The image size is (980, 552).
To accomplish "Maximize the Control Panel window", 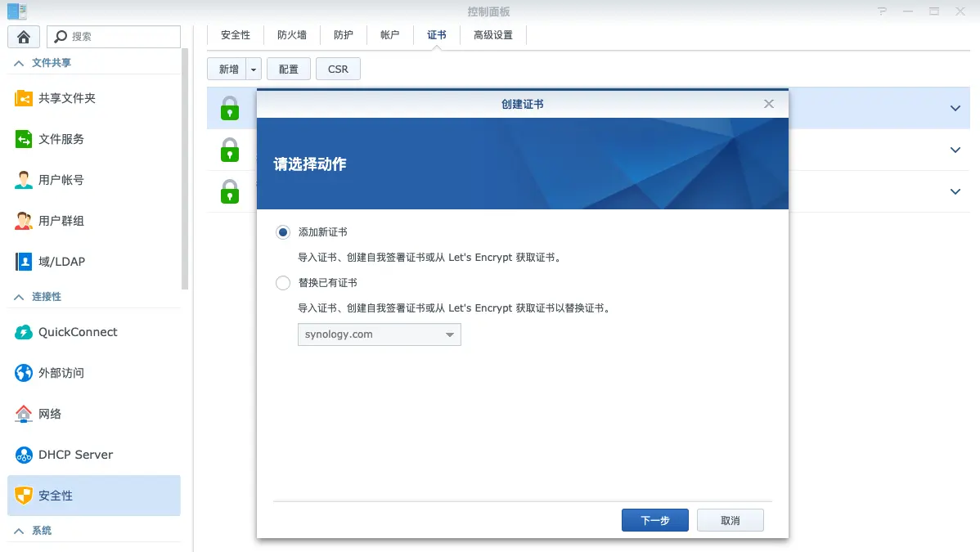I will pos(933,11).
